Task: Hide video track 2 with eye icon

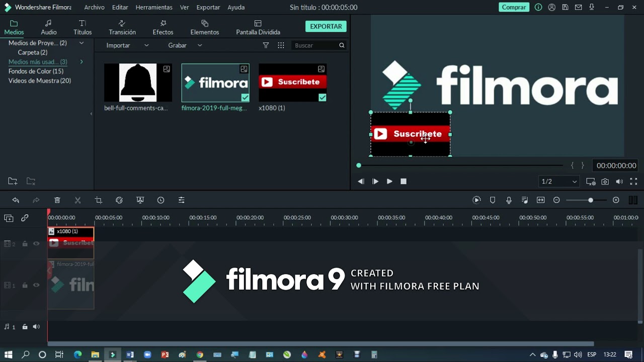Action: coord(36,244)
